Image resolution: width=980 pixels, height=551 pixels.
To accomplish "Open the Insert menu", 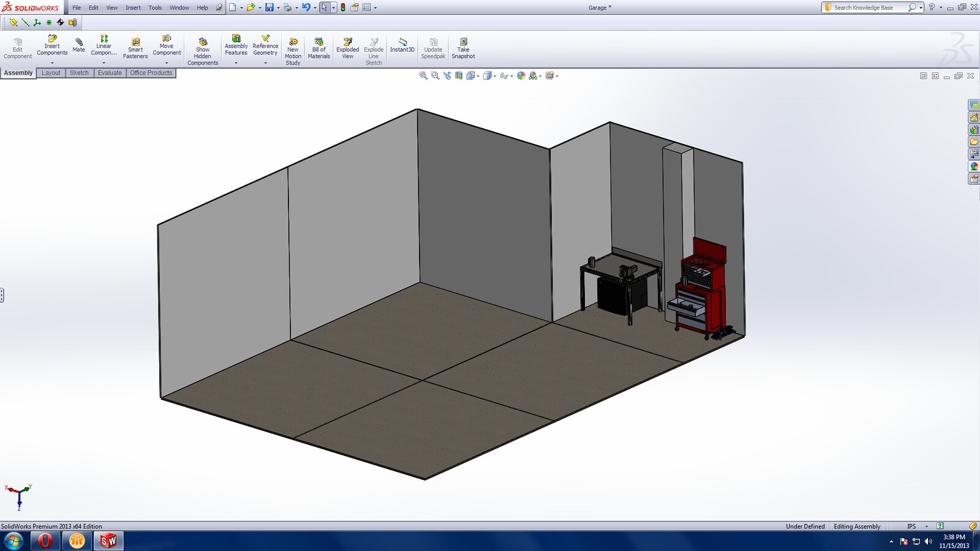I will click(133, 8).
